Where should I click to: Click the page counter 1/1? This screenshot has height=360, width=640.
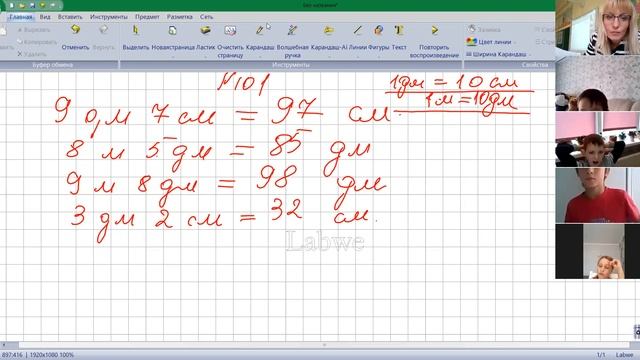pyautogui.click(x=601, y=355)
